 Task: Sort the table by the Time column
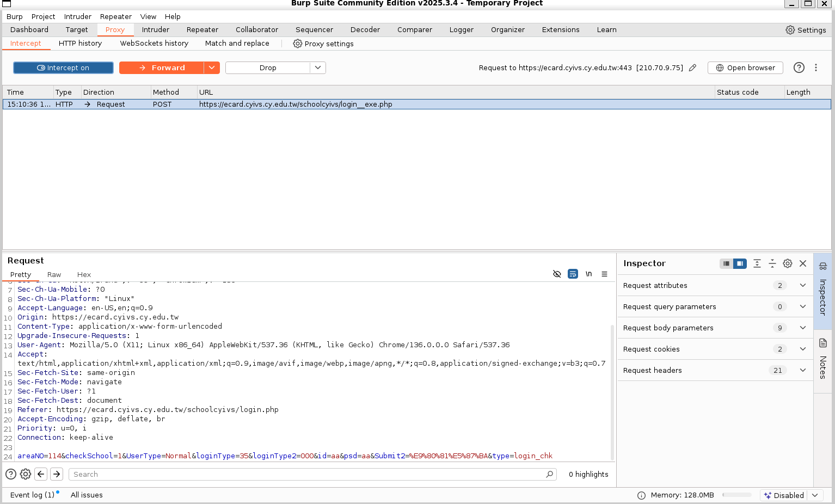pos(28,93)
